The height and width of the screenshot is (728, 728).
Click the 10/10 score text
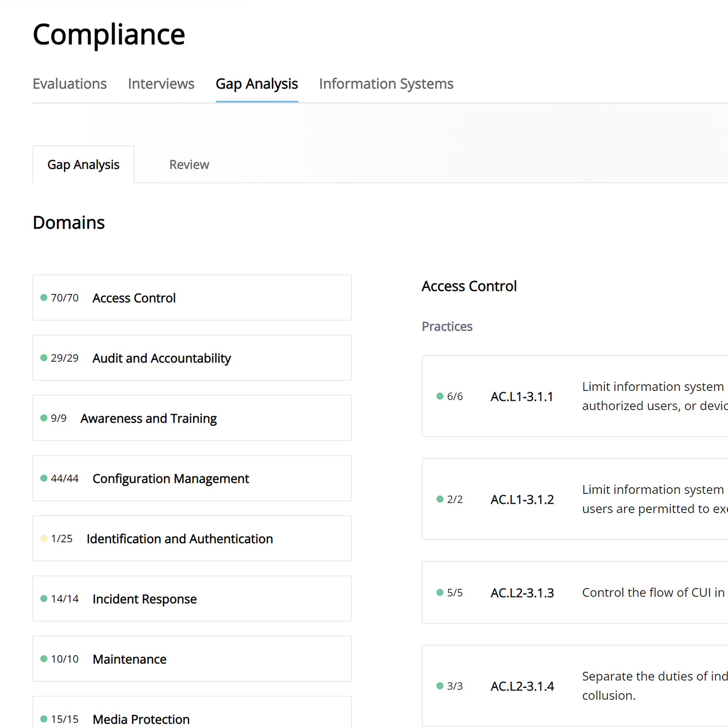[64, 659]
